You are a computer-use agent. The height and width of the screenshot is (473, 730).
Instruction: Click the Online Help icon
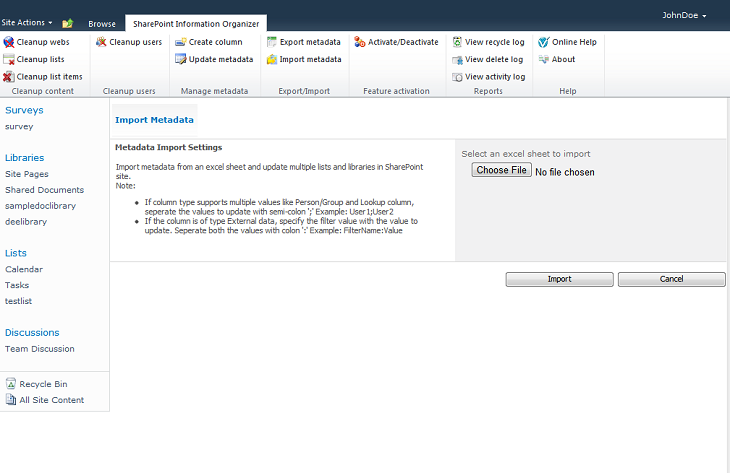coord(544,42)
